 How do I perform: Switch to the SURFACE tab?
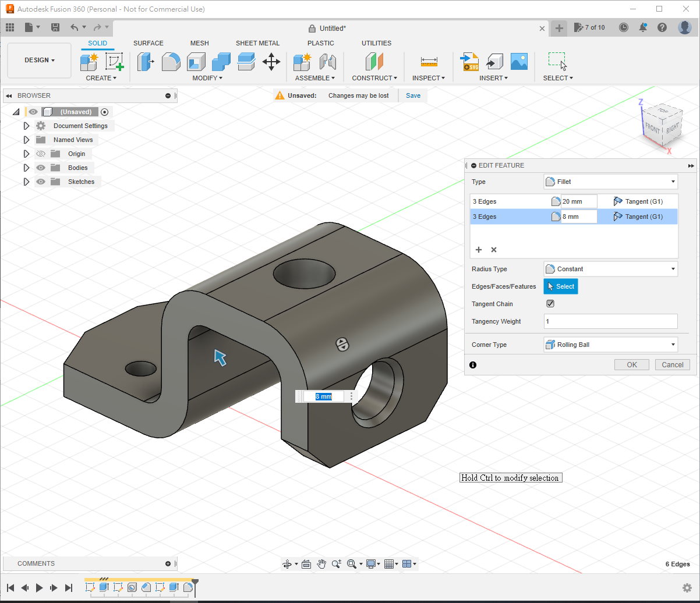(x=149, y=43)
